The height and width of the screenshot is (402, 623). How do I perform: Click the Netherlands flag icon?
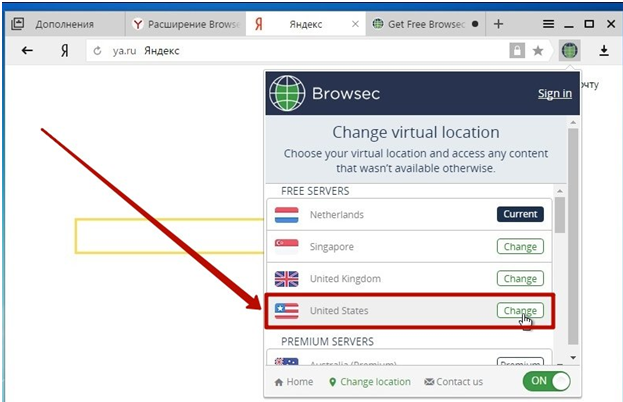[x=286, y=215]
